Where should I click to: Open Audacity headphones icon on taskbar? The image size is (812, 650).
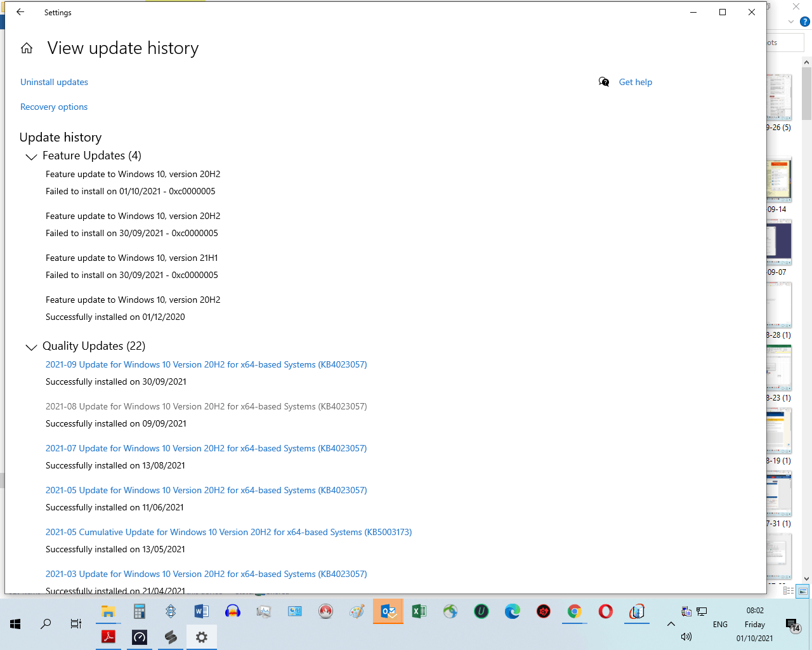coord(233,611)
